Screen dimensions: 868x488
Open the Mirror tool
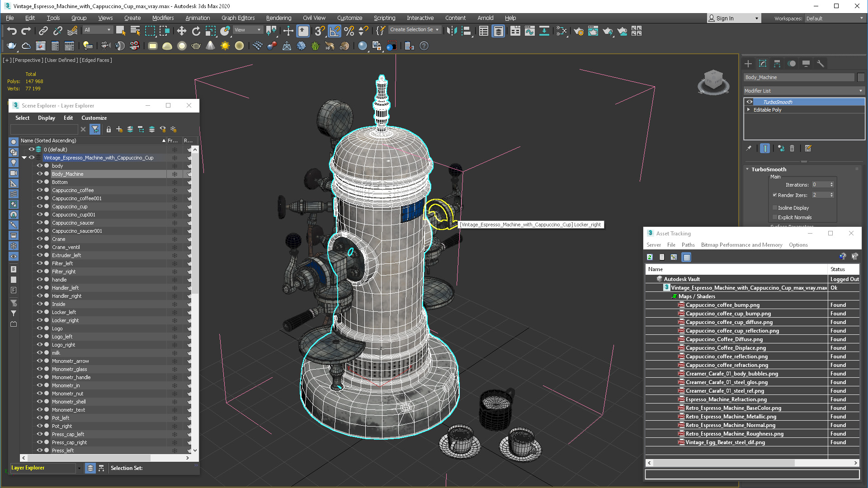click(x=452, y=31)
